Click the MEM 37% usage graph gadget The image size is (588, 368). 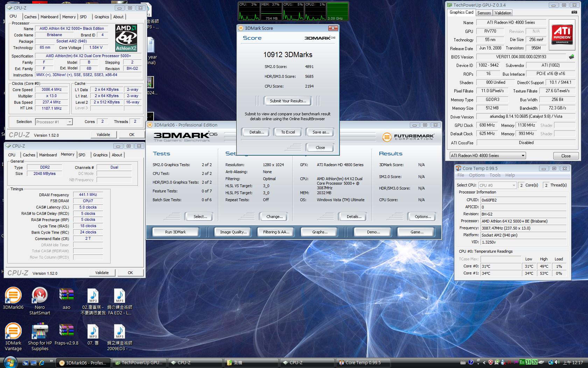271,12
